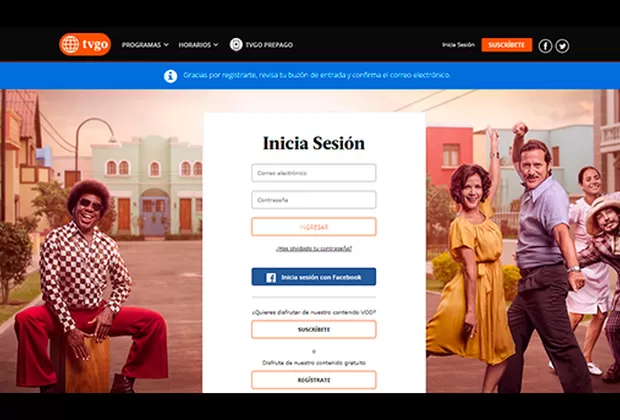The height and width of the screenshot is (420, 620).
Task: Open the TVGO PREPAGO menu item
Action: [x=269, y=45]
